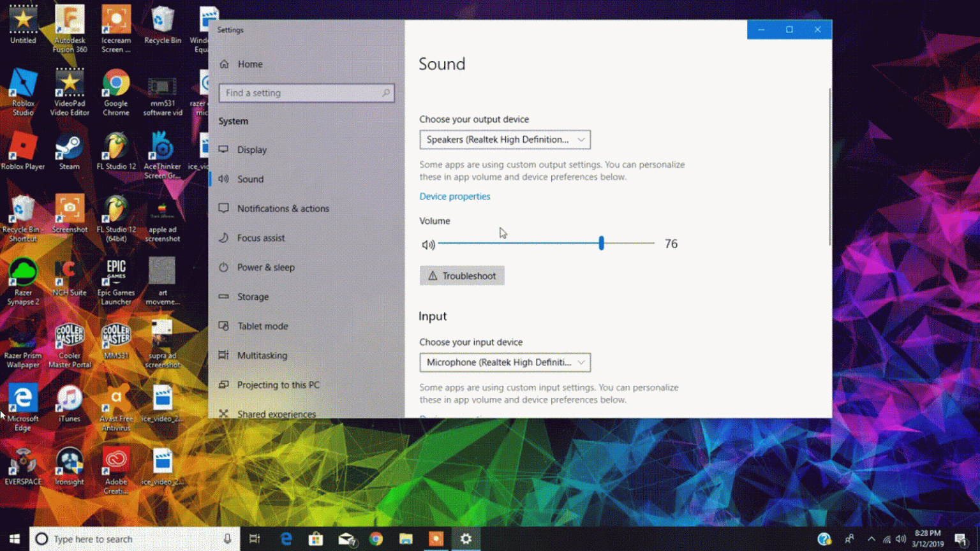Viewport: 980px width, 551px height.
Task: Expand the input device Microphone dropdown
Action: coord(505,362)
